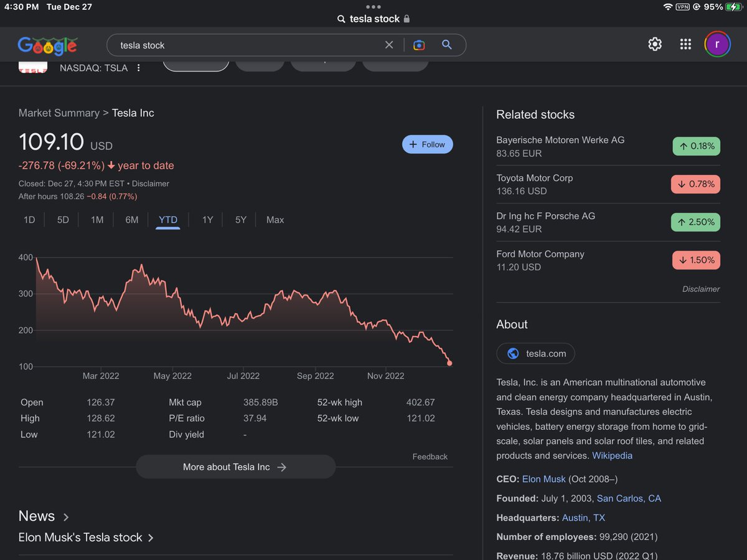The image size is (747, 560).
Task: Expand Elon Musk's Tesla stock topic
Action: pyautogui.click(x=86, y=537)
